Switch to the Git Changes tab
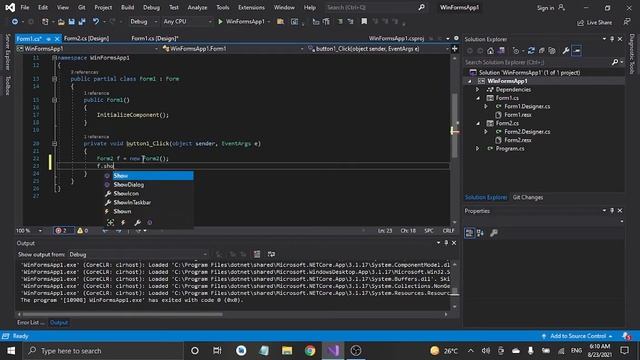Screen dimensions: 640x360 (x=528, y=198)
